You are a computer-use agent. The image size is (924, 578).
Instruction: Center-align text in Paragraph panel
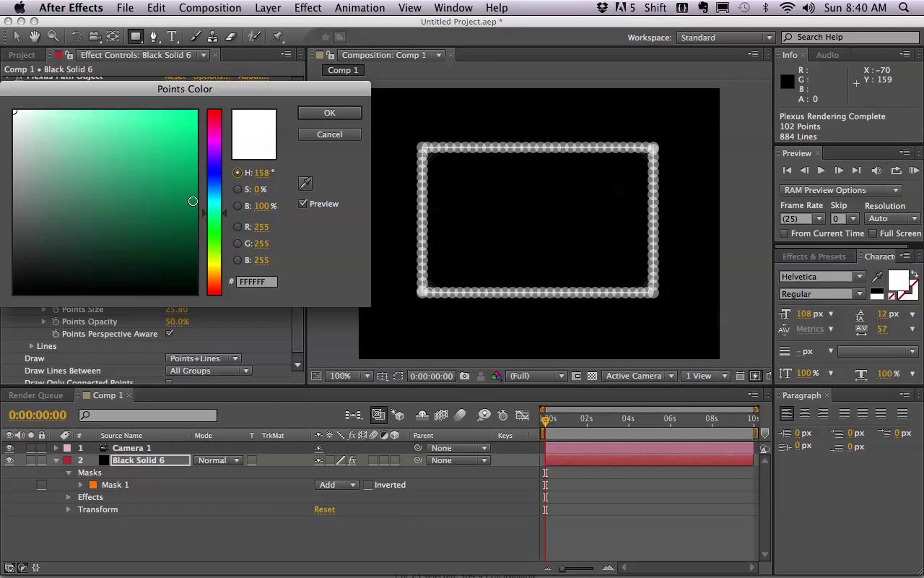(805, 413)
